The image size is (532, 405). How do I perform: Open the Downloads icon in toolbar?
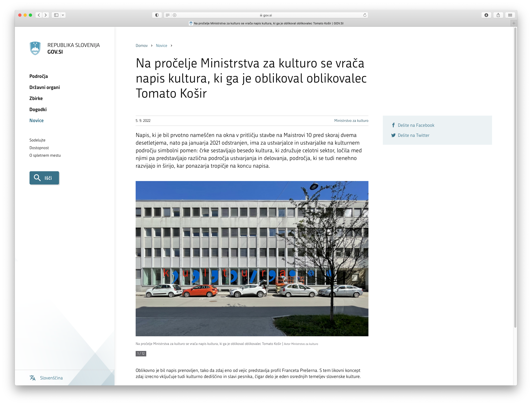486,15
